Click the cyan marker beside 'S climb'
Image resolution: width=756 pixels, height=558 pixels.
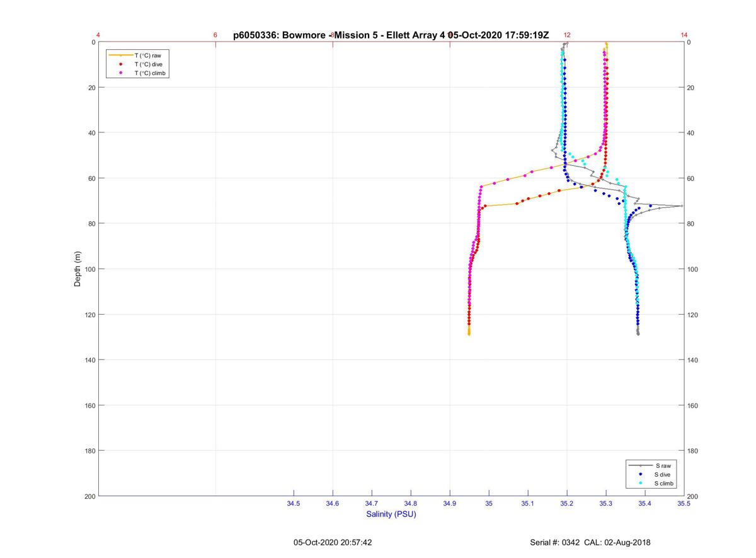(x=640, y=483)
